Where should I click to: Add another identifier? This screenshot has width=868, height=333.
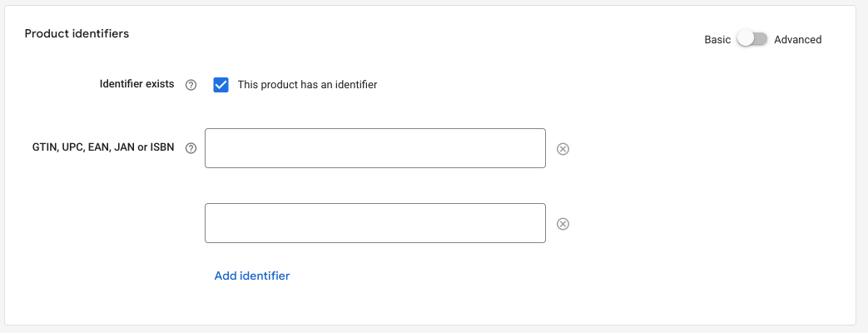coord(251,276)
